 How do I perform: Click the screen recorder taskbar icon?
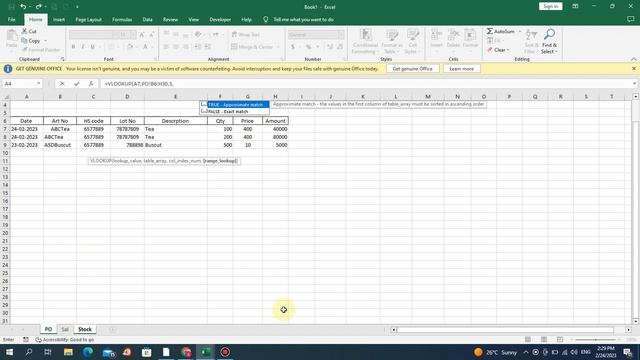[225, 352]
